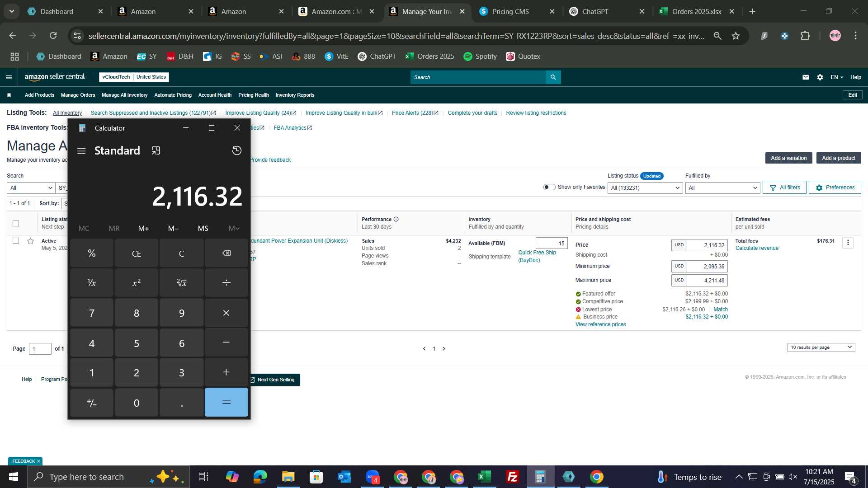Click the calculator multiply key
This screenshot has height=488, width=868.
226,313
